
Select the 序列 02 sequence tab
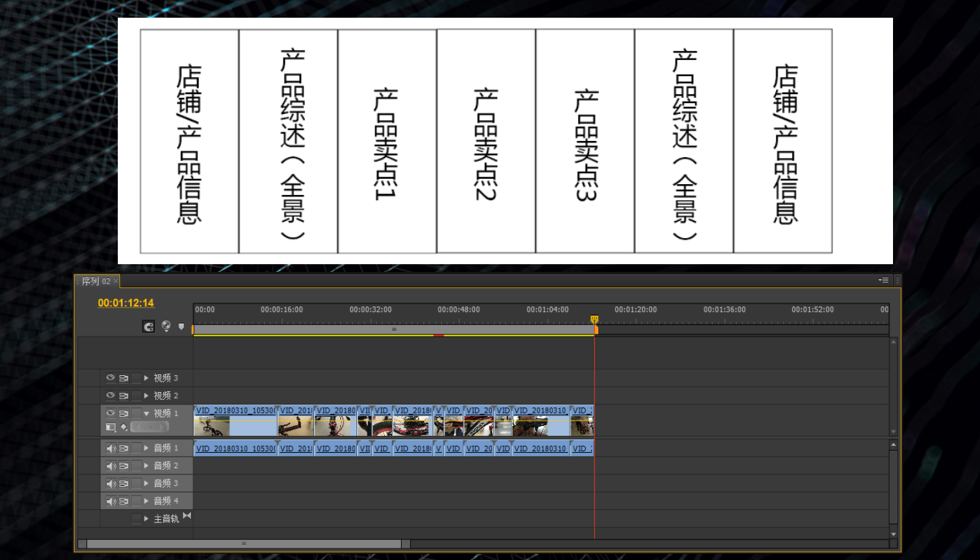click(x=95, y=281)
